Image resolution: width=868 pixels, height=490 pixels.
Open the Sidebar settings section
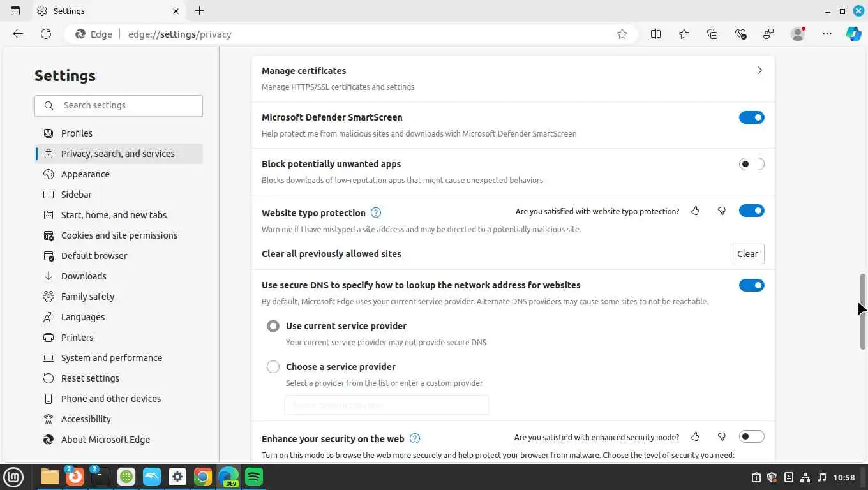pos(119,195)
